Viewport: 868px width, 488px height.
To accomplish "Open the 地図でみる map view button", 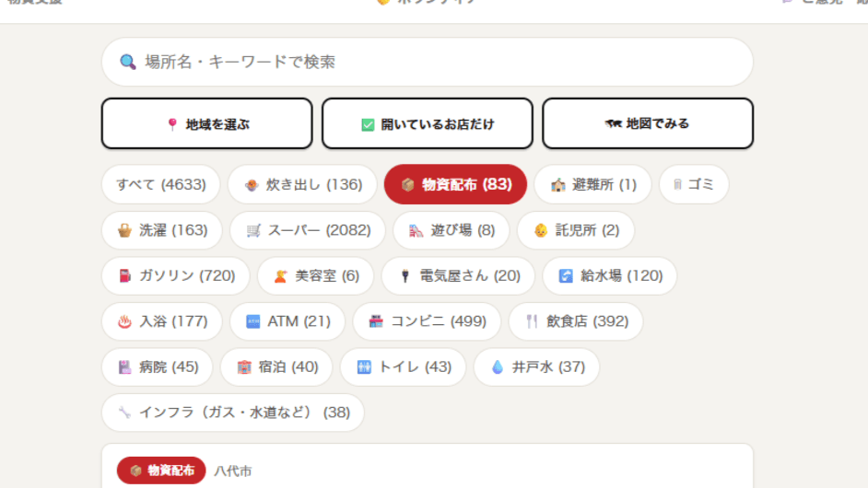I will coord(648,123).
